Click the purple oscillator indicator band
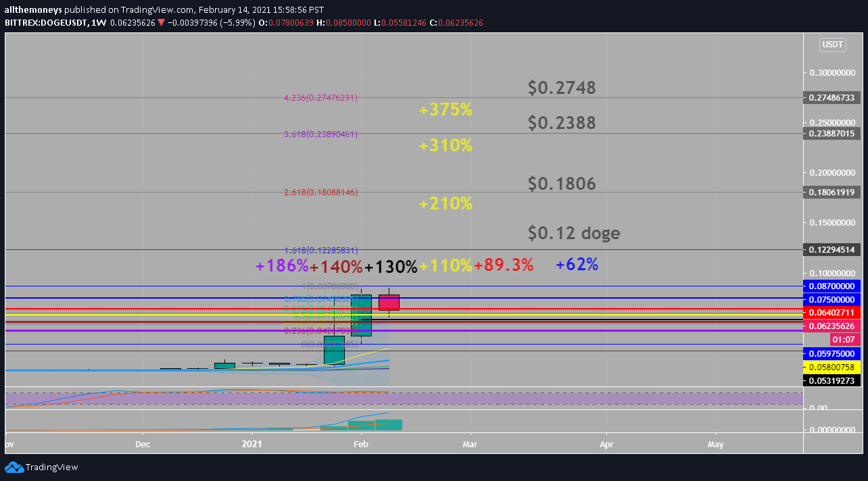Screen dimensions: 868x481 404,399
